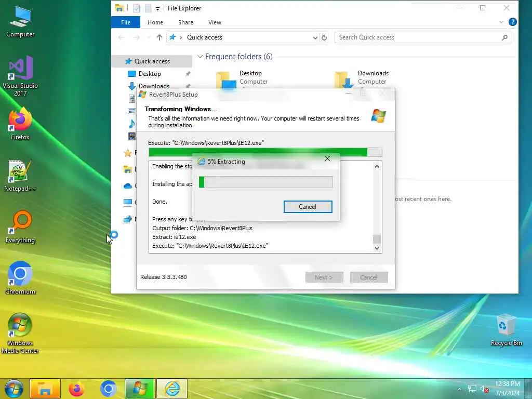
Task: Open Firefox from the taskbar
Action: pos(76,389)
